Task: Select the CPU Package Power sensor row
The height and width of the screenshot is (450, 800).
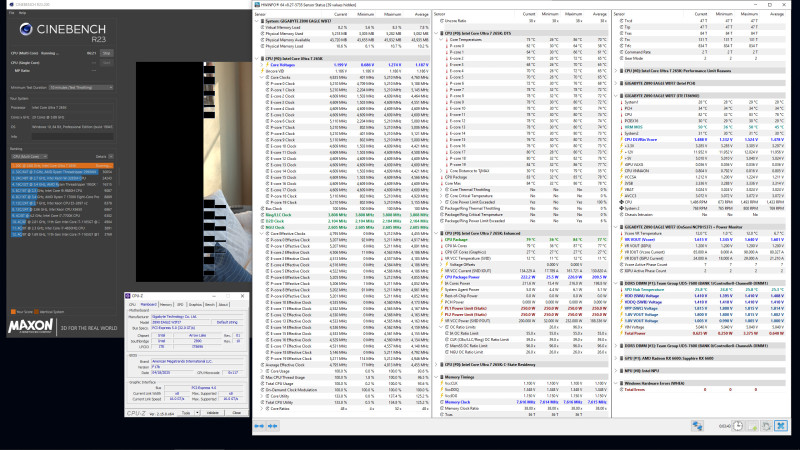Action: coord(523,277)
